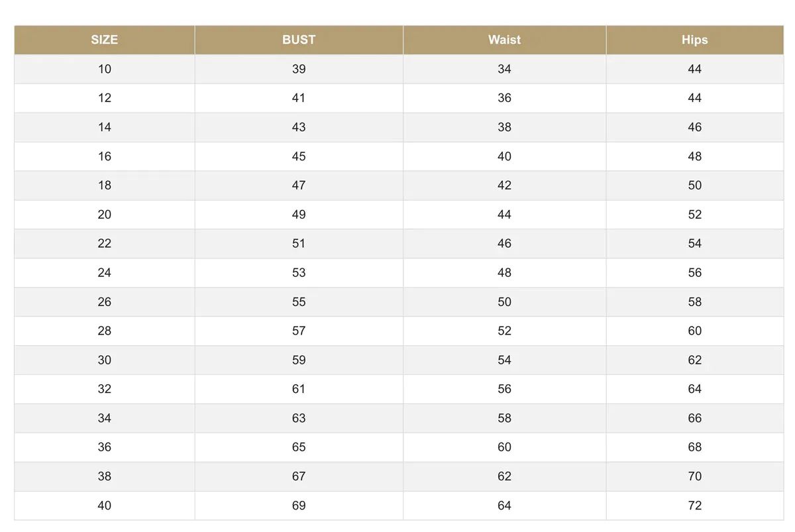Click hips value 72

coord(694,505)
